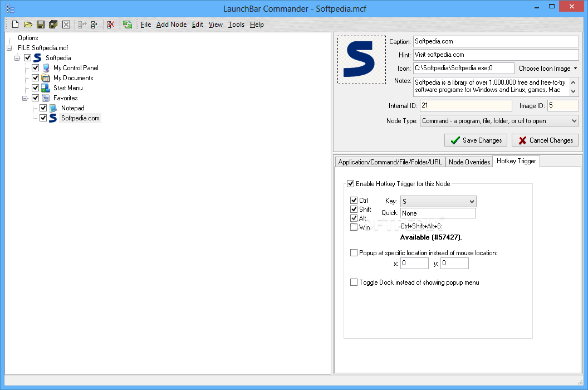The image size is (588, 390).
Task: Click into the Caption input field
Action: click(x=496, y=41)
